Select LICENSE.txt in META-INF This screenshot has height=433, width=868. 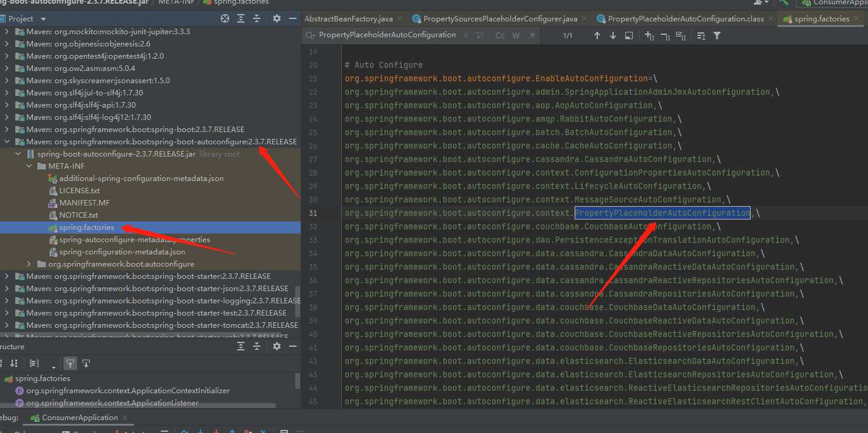pos(79,190)
